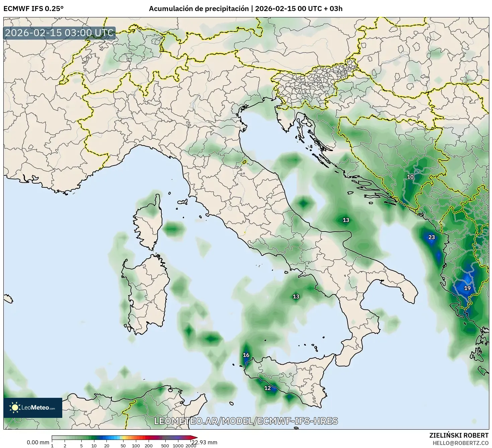Click the 13 marker in the Tyrrhenian Sea
The width and height of the screenshot is (492, 448).
point(296,296)
